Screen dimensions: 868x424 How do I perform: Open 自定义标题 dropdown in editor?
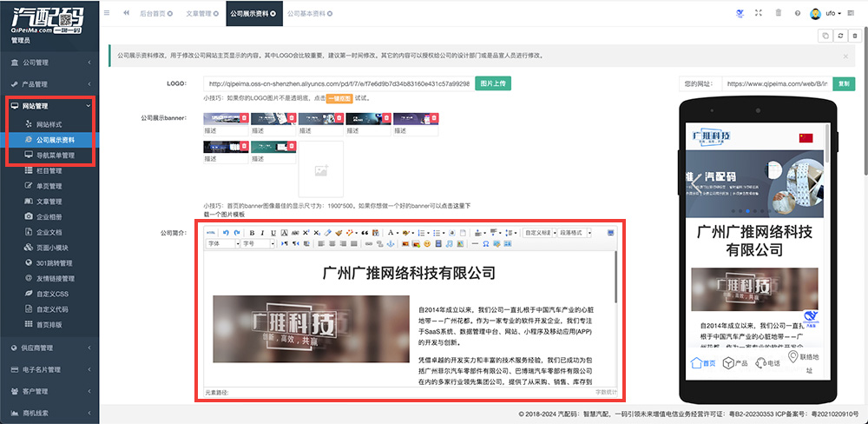[x=539, y=233]
